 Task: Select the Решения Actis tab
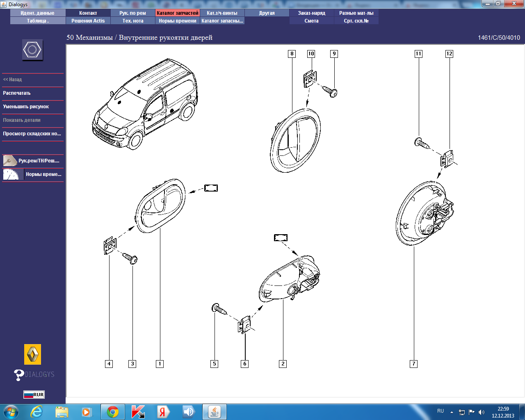pyautogui.click(x=88, y=21)
